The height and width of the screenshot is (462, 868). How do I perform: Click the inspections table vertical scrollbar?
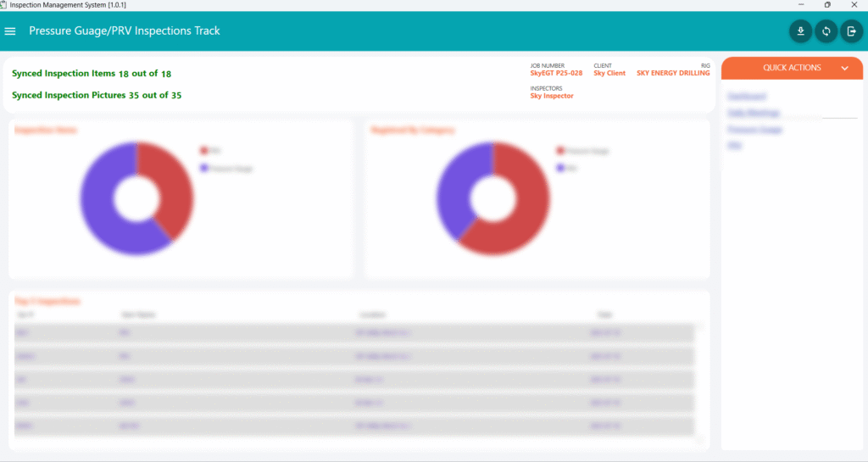[699, 381]
